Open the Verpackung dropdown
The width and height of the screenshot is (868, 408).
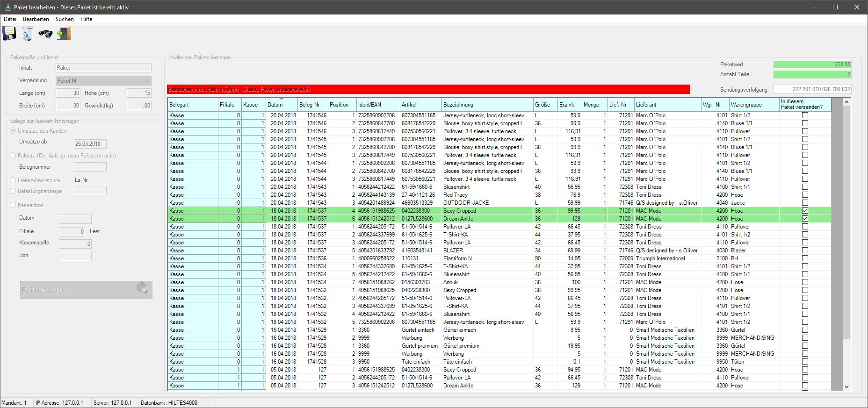point(147,81)
